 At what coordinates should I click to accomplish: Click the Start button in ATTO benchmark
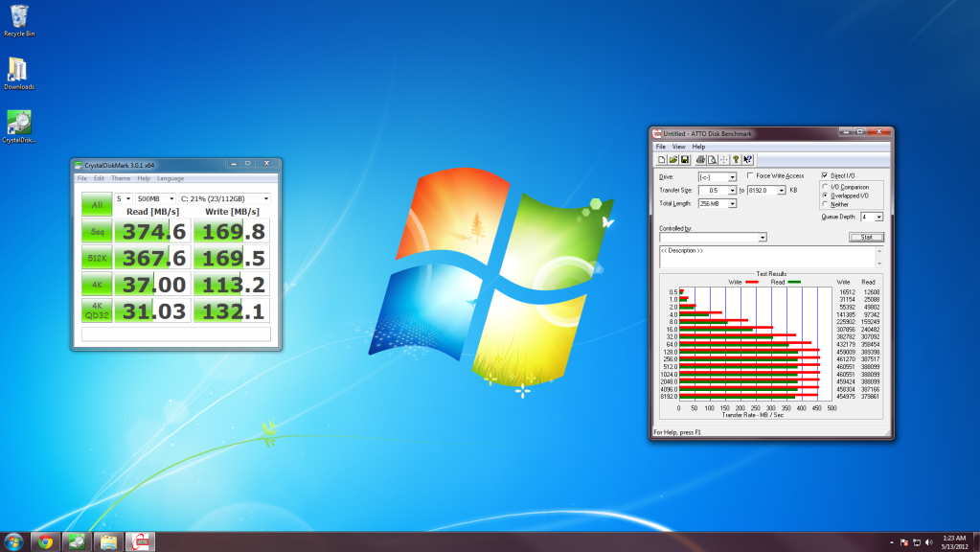tap(866, 238)
